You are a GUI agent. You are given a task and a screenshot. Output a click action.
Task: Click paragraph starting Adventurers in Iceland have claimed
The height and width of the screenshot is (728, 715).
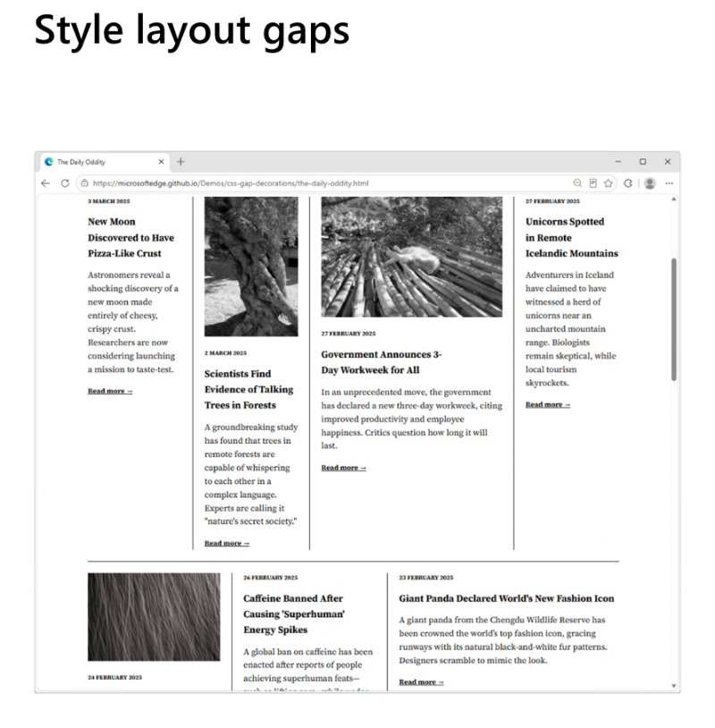click(x=571, y=329)
